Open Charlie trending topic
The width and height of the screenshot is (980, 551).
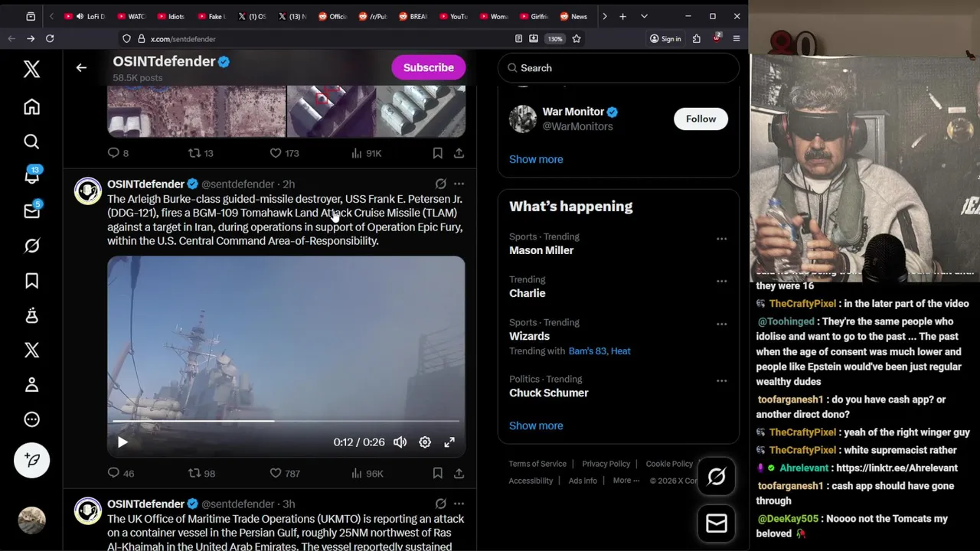point(528,293)
